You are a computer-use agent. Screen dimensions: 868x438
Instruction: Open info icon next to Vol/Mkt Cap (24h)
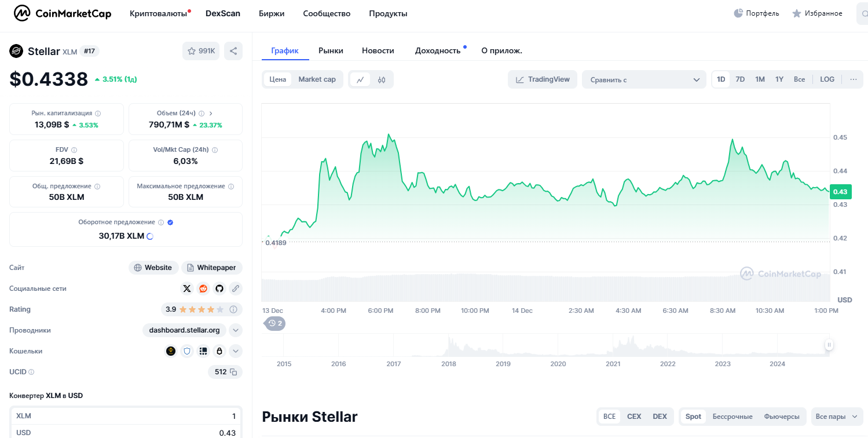(215, 149)
